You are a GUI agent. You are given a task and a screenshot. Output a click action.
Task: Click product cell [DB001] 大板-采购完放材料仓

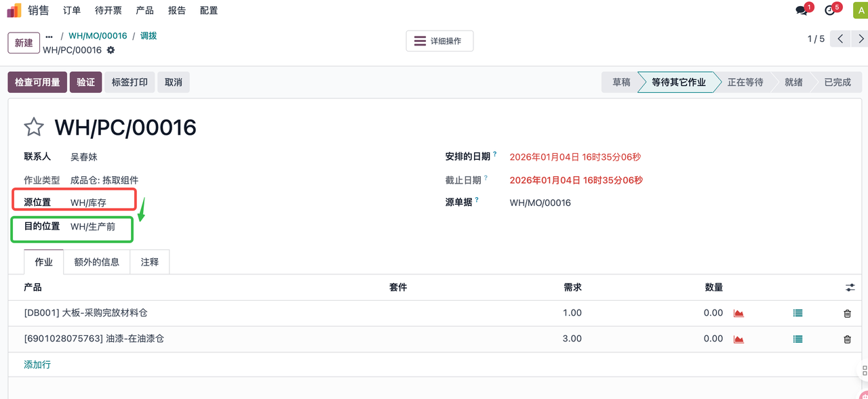(x=85, y=313)
